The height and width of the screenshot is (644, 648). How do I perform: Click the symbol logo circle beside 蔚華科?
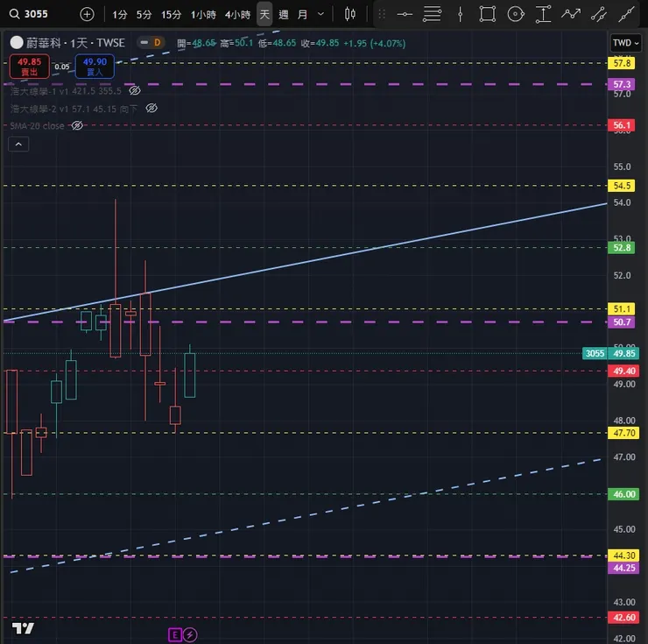pos(17,43)
